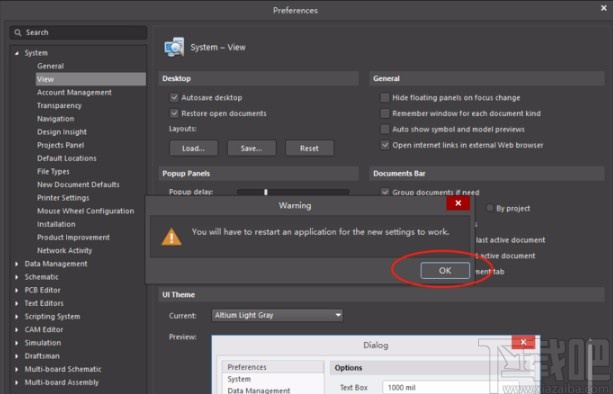Open Navigation settings page

[x=55, y=119]
